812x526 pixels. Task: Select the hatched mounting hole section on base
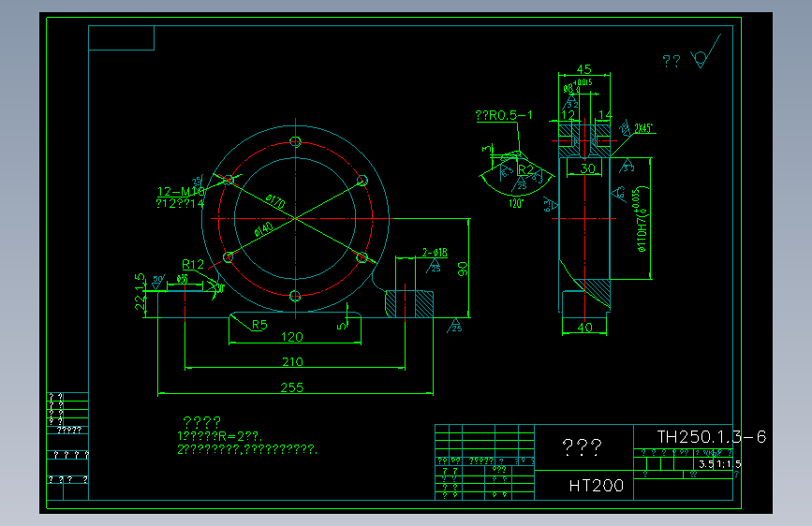409,304
